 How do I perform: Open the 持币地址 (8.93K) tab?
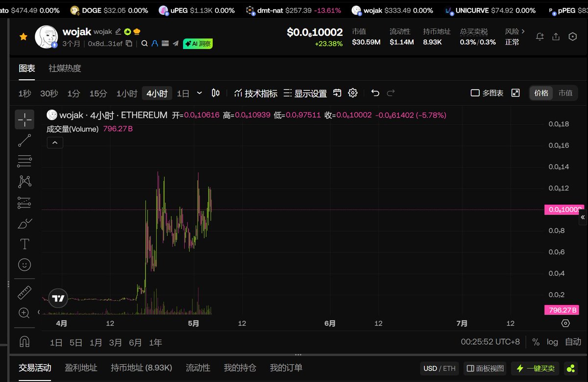(x=142, y=368)
